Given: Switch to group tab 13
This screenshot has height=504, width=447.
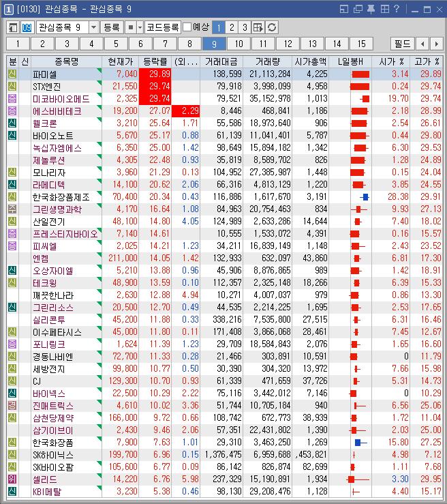Looking at the screenshot, I should [x=313, y=44].
